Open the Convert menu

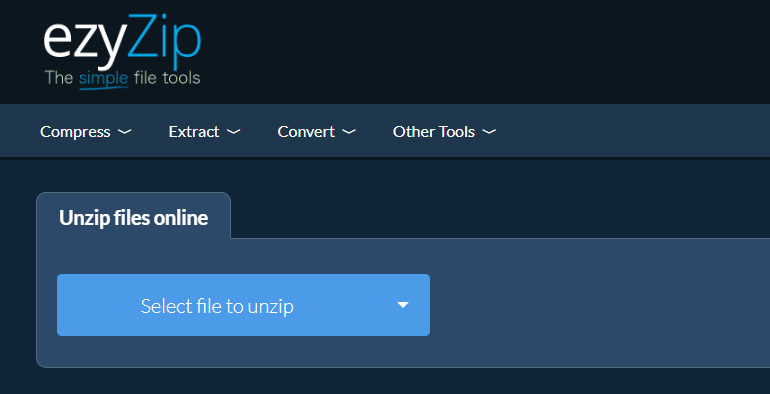[316, 132]
